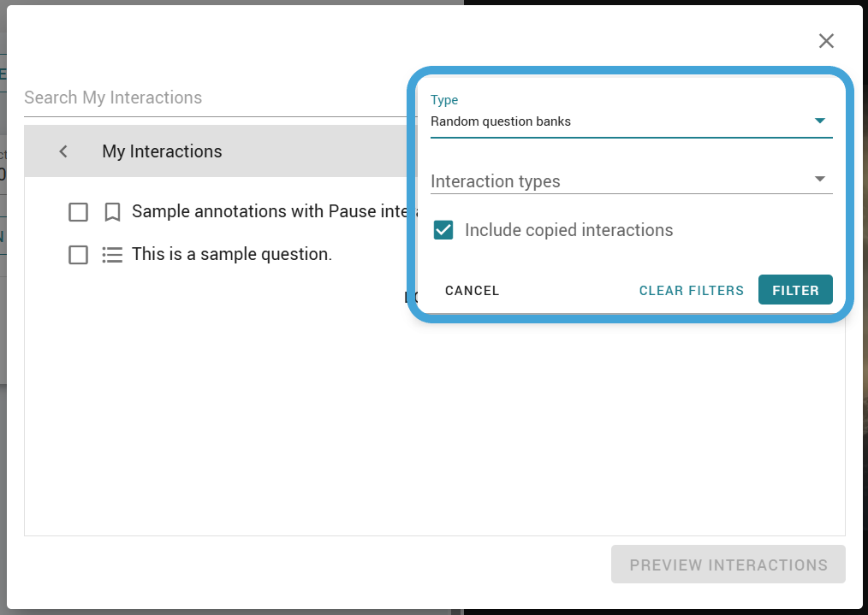Close the interactions dialog with X icon
This screenshot has height=615, width=868.
pyautogui.click(x=826, y=41)
